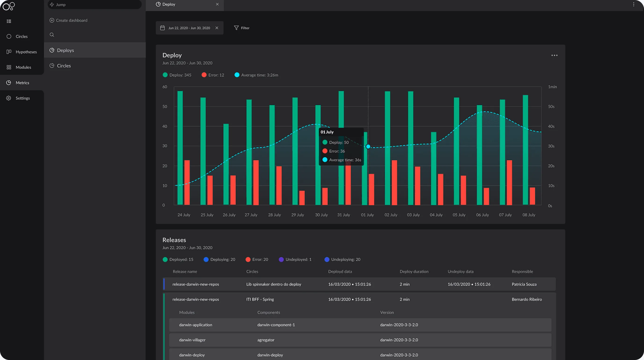
Task: Select the Deploys dashboard item
Action: (x=95, y=50)
